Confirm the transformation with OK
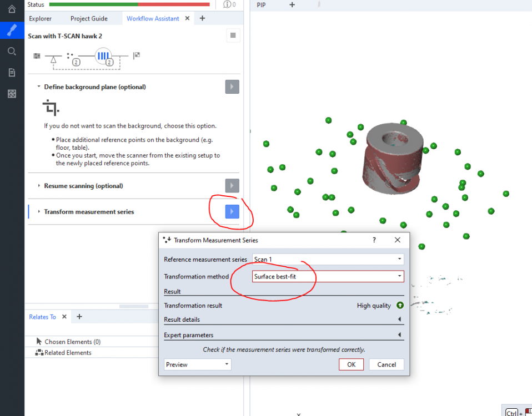532x416 pixels. [x=351, y=364]
